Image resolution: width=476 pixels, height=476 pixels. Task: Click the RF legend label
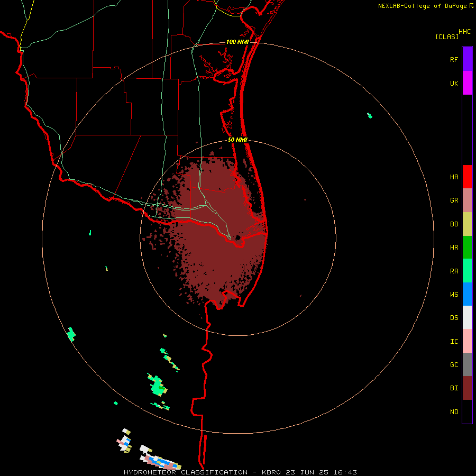click(x=454, y=59)
